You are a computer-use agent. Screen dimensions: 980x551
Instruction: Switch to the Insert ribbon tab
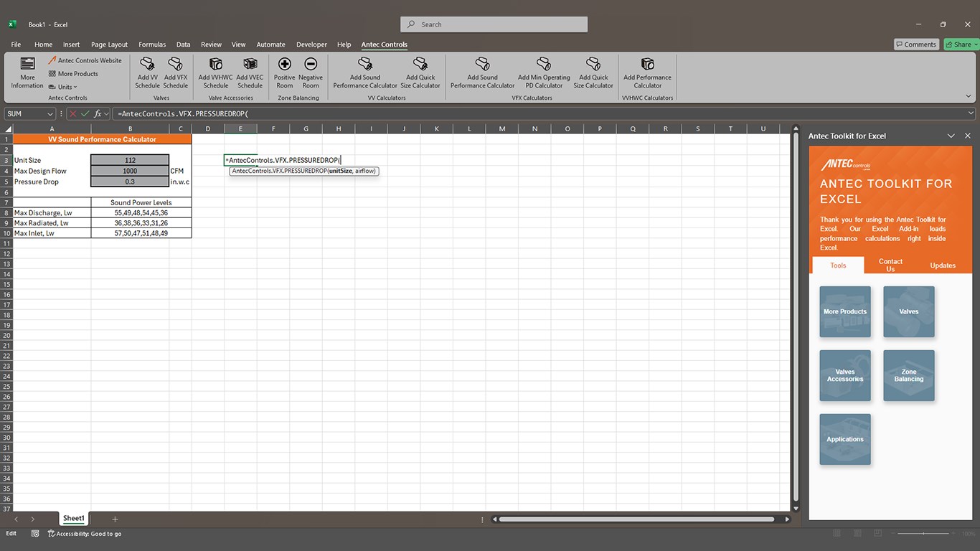coord(71,44)
